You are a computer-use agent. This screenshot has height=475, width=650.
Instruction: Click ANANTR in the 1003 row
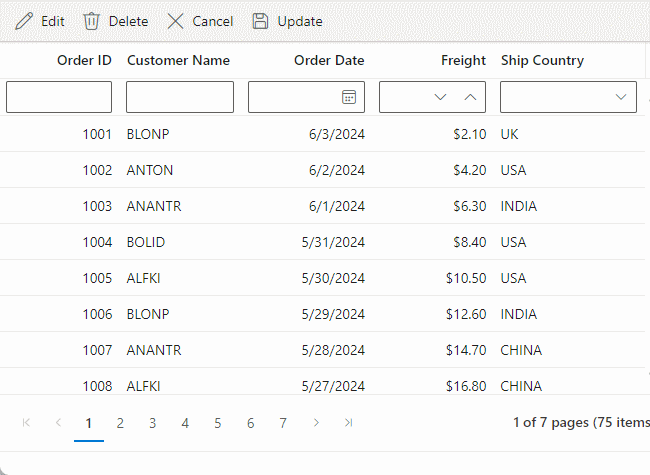[154, 206]
